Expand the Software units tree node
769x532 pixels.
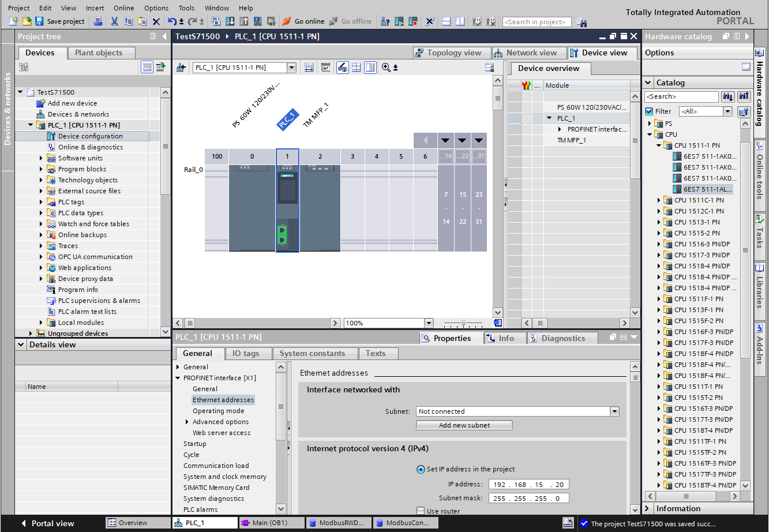coord(41,158)
